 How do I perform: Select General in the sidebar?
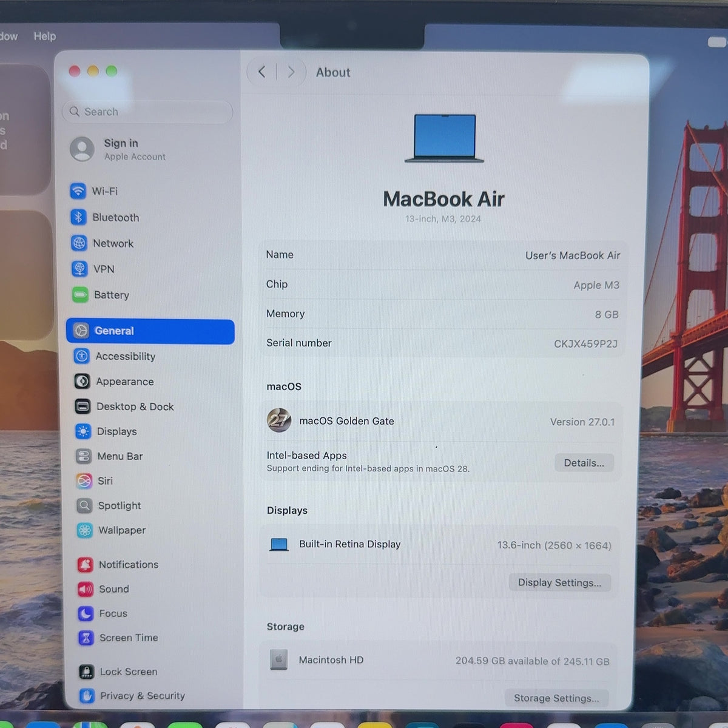(150, 331)
